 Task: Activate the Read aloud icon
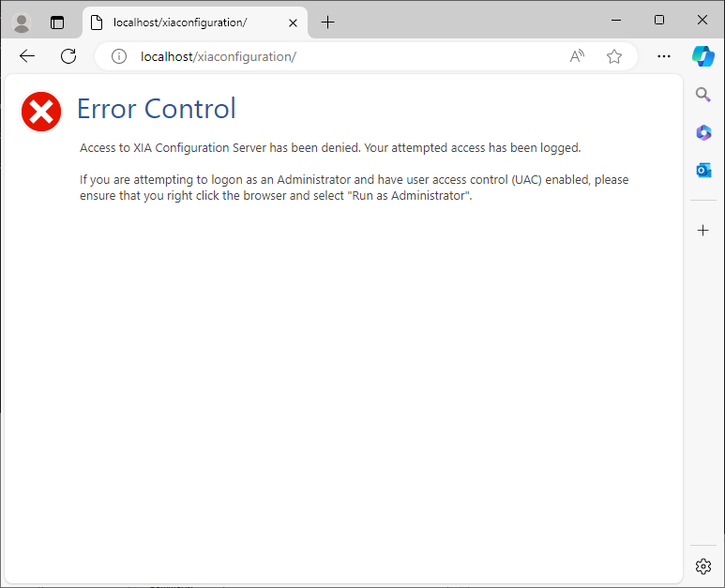point(577,56)
